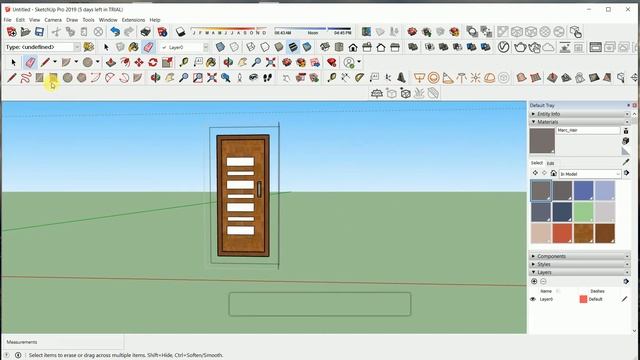
Task: Select the Circle tool in bottom drawing row
Action: click(x=67, y=78)
